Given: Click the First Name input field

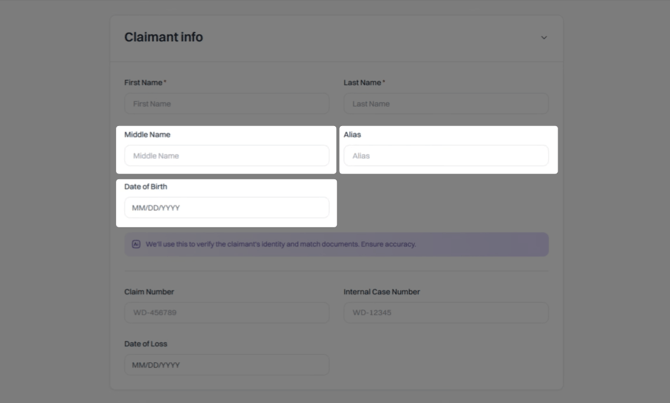Looking at the screenshot, I should pyautogui.click(x=226, y=104).
